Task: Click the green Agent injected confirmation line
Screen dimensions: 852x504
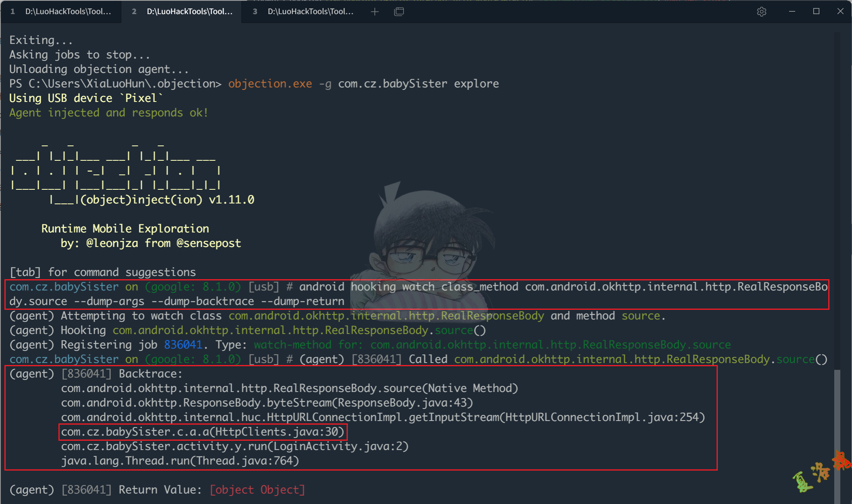Action: 108,112
